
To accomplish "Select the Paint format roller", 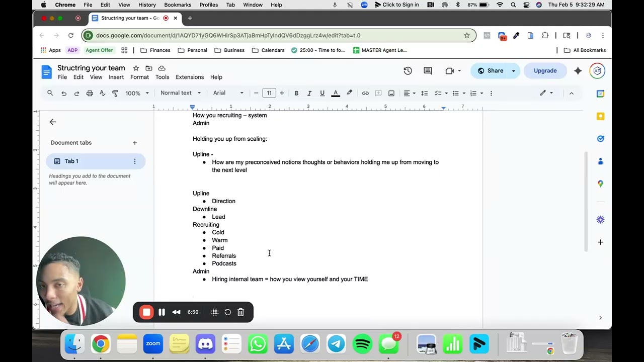I will point(115,93).
